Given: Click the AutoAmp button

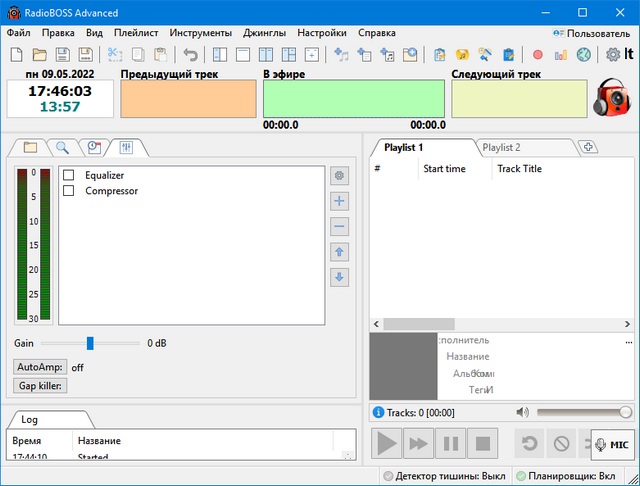Looking at the screenshot, I should (40, 367).
